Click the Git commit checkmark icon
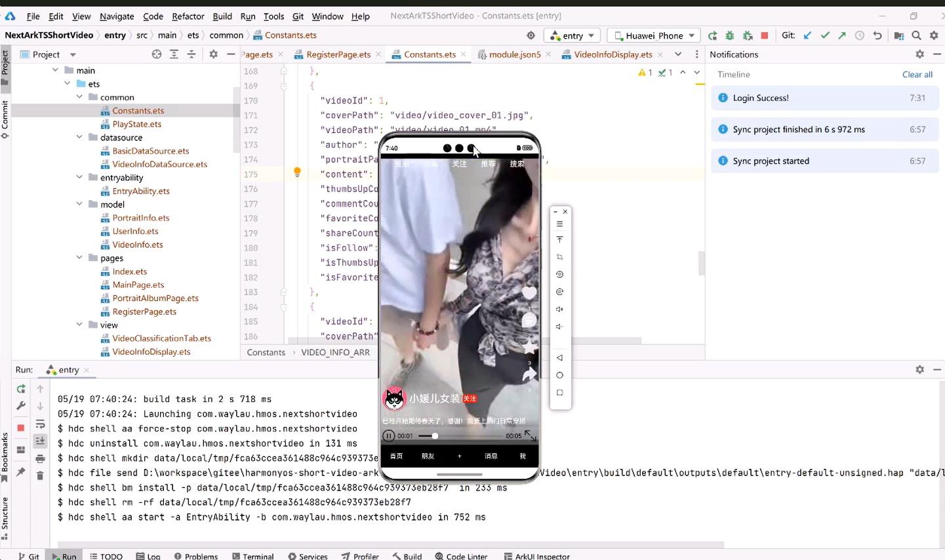 pyautogui.click(x=825, y=35)
